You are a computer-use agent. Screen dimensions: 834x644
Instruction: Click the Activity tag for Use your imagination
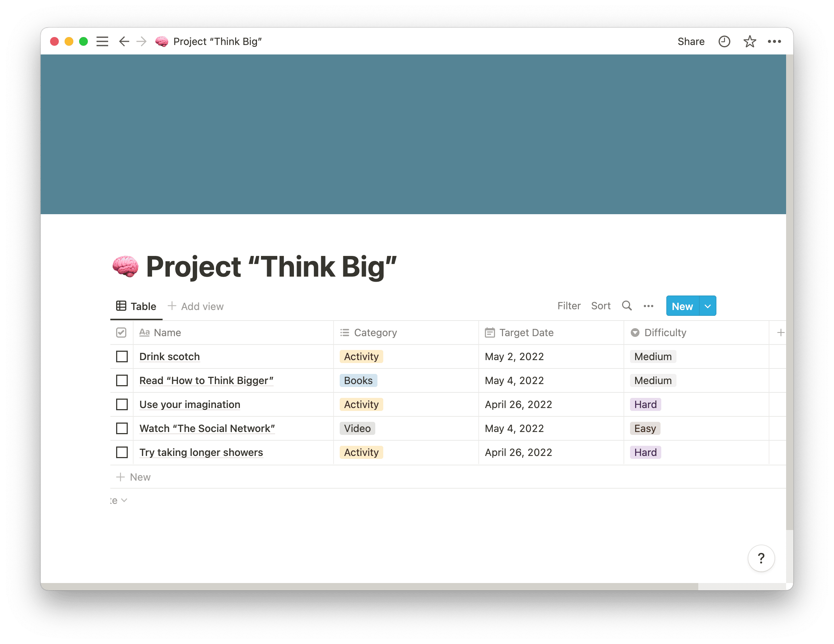(361, 404)
